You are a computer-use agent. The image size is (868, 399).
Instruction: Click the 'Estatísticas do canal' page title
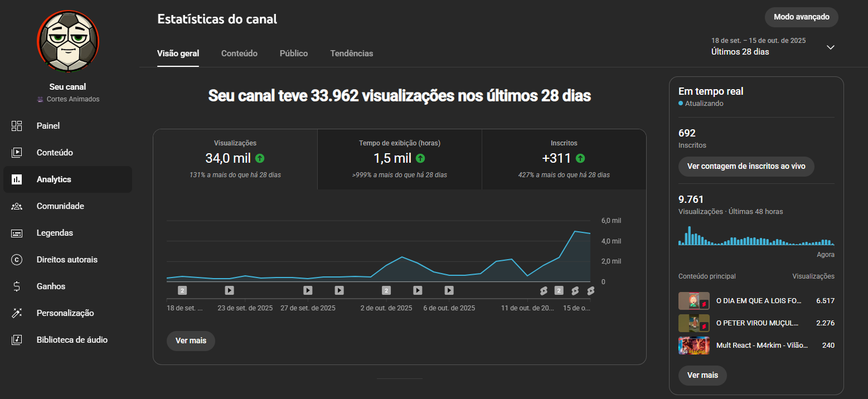pyautogui.click(x=217, y=19)
